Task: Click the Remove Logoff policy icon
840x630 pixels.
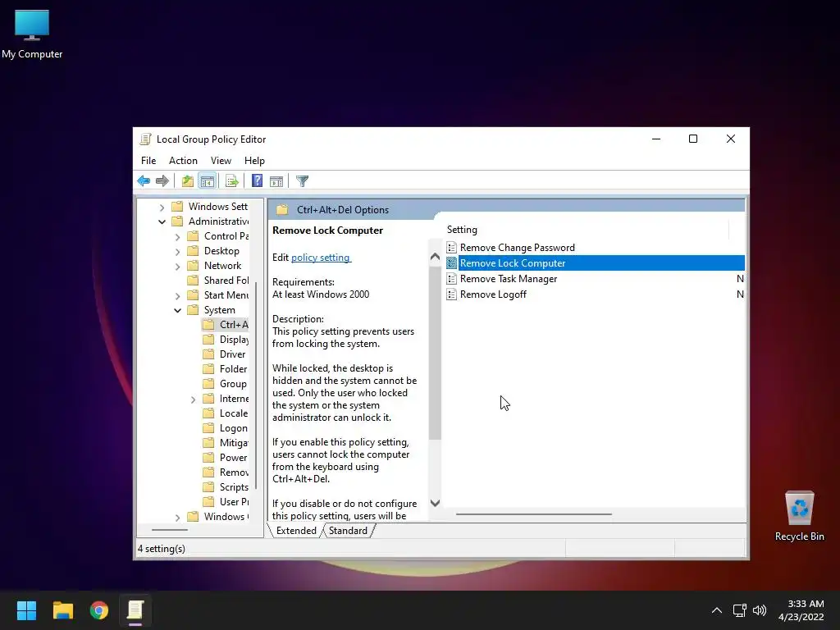Action: (x=452, y=294)
